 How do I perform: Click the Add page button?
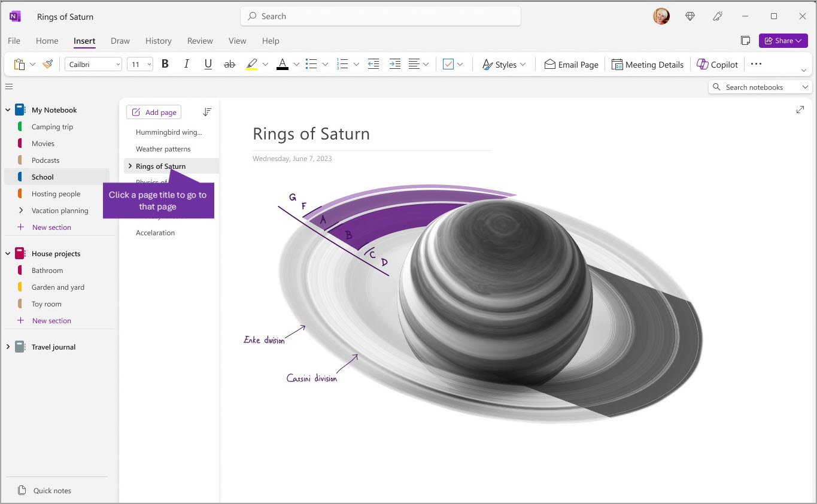[153, 112]
